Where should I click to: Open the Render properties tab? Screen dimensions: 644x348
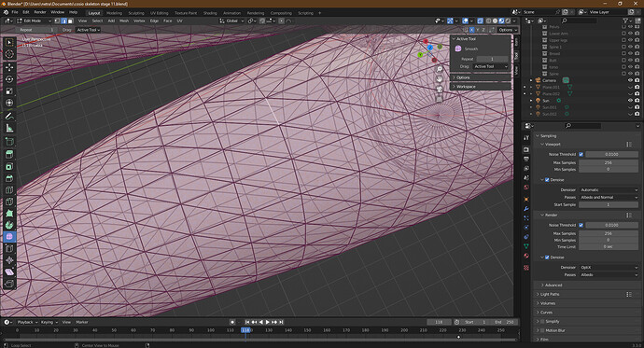[x=526, y=149]
